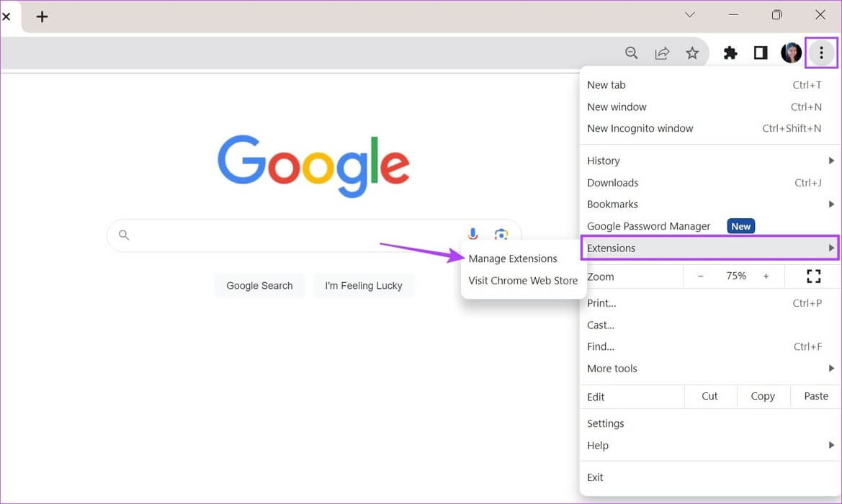Image resolution: width=842 pixels, height=504 pixels.
Task: Open Google Password Manager
Action: (710, 226)
